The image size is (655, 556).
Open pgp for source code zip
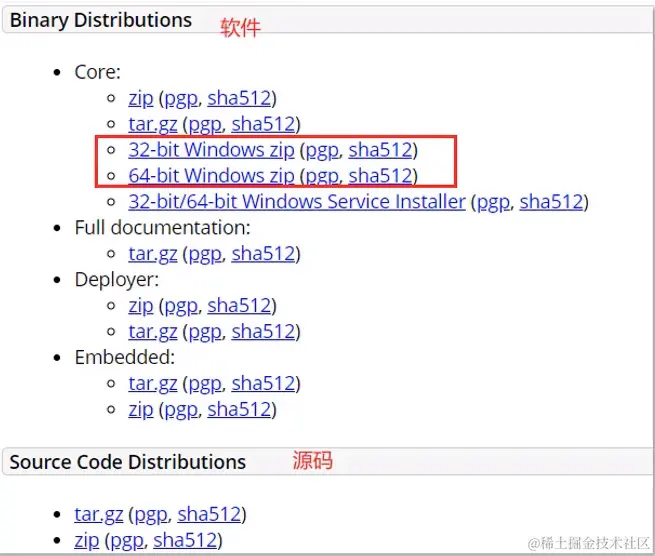click(x=127, y=541)
